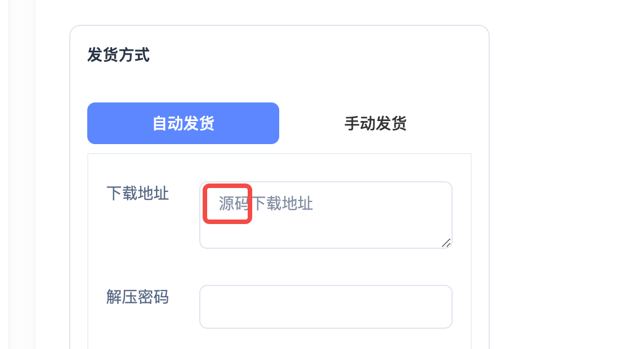Click the 下载地址 portion of placeholder text
Screen dimensions: 644x349
coord(283,203)
